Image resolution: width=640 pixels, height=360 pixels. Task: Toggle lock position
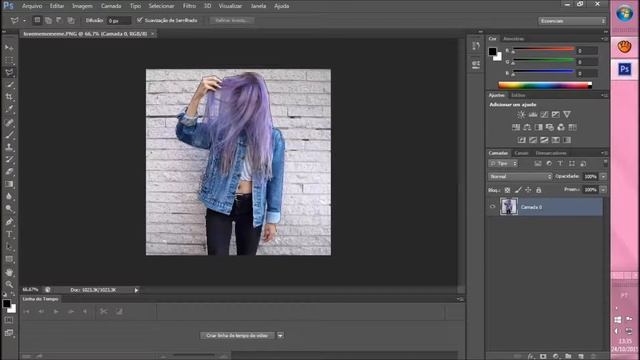528,190
